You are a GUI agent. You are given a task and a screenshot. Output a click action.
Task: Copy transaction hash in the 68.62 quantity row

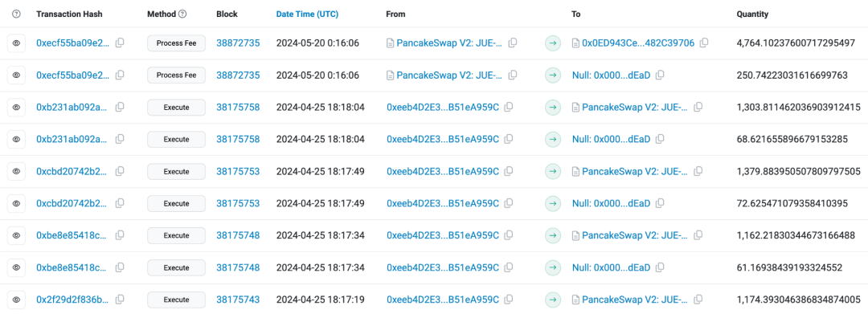120,139
